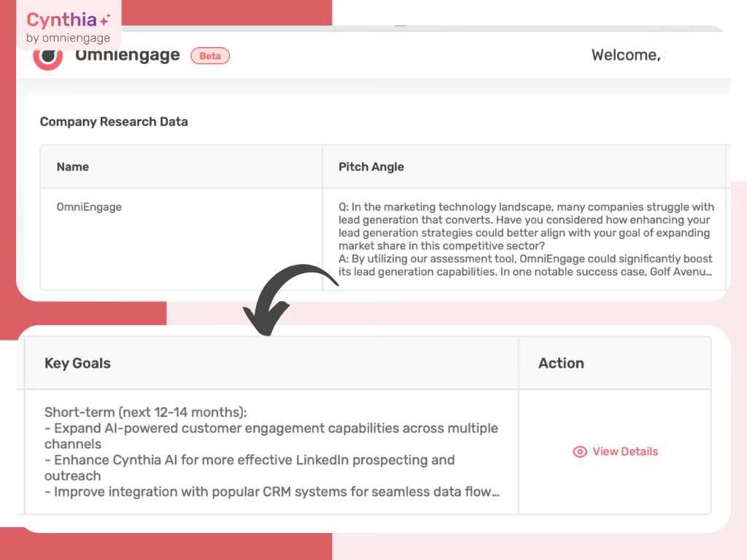This screenshot has height=560, width=747.
Task: Click the 'by omniengage' tagline
Action: 68,38
